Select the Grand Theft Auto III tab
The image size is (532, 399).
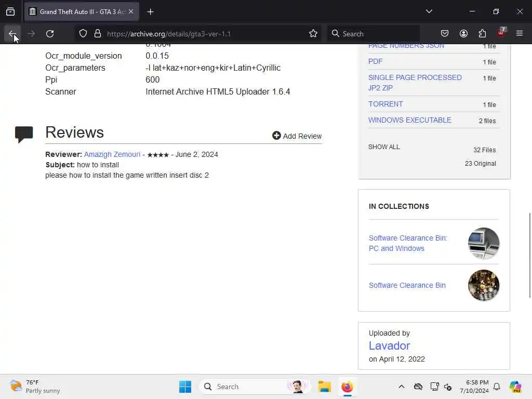coord(82,12)
